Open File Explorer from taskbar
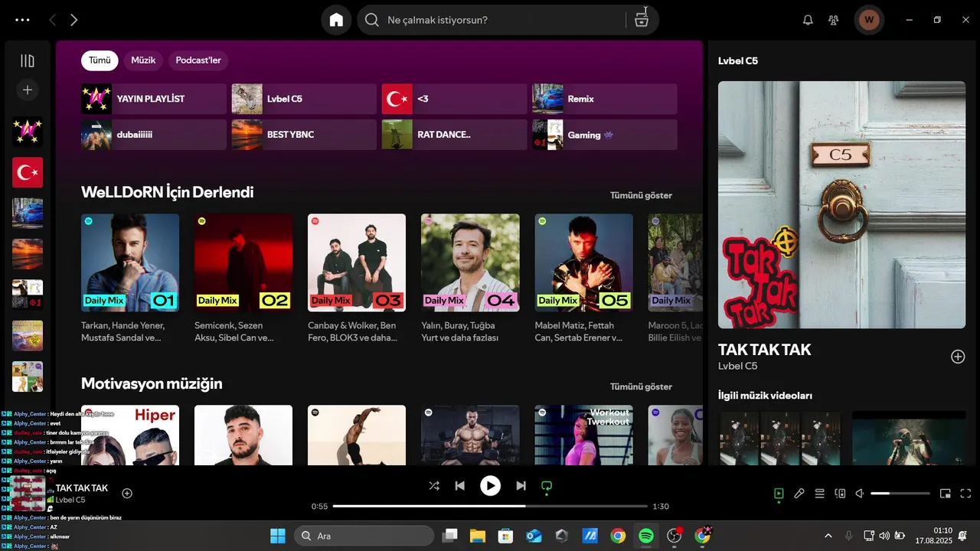Image resolution: width=980 pixels, height=551 pixels. click(478, 536)
